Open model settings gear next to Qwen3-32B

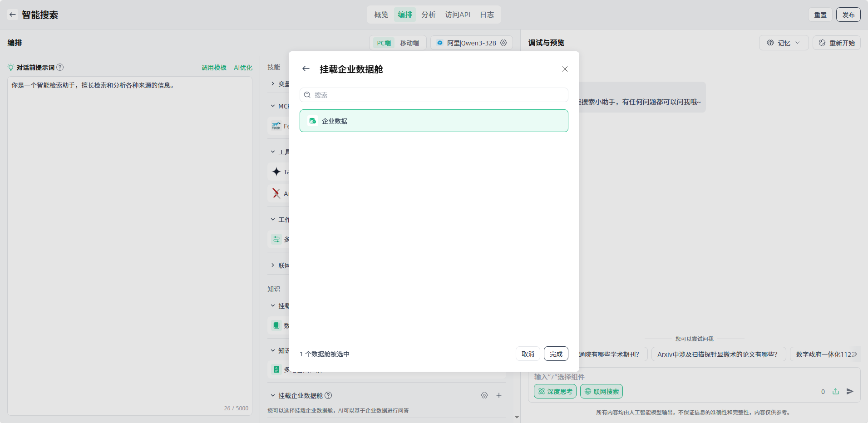coord(503,43)
